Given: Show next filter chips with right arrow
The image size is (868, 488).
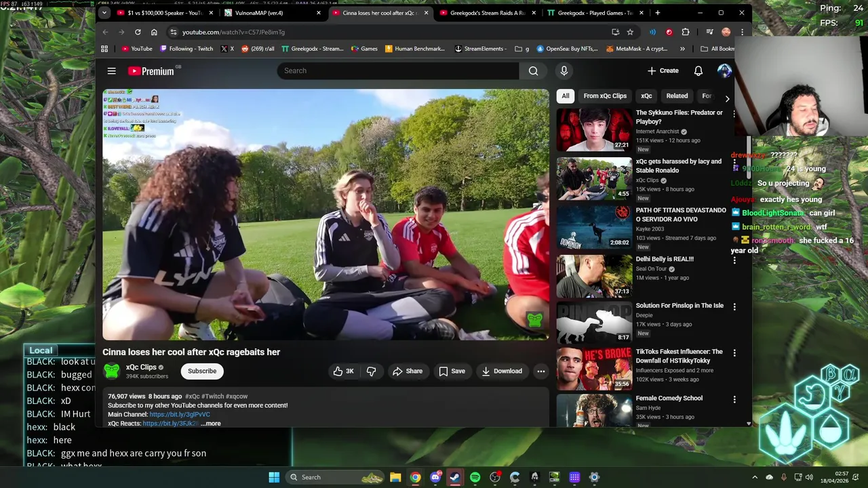Looking at the screenshot, I should pyautogui.click(x=727, y=98).
